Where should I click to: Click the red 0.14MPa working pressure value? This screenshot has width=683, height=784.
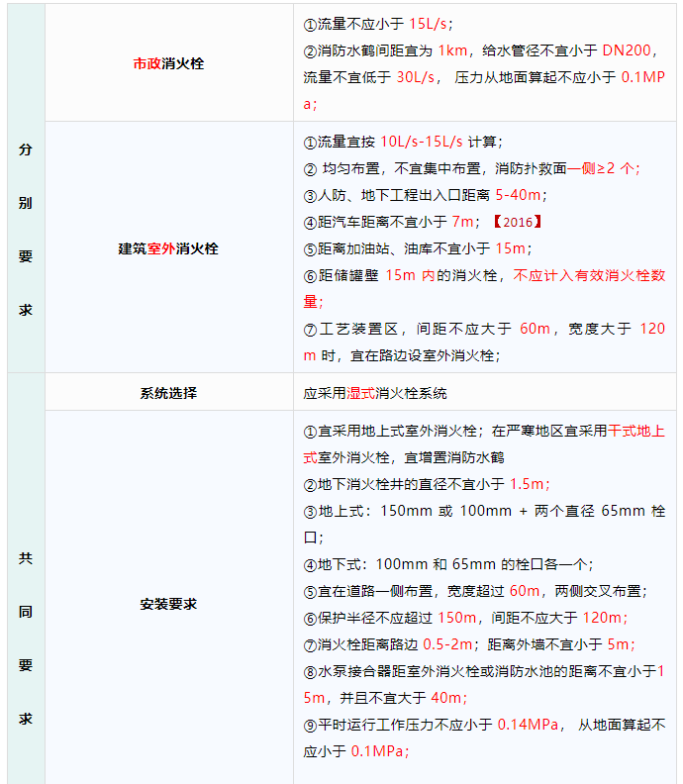click(529, 725)
